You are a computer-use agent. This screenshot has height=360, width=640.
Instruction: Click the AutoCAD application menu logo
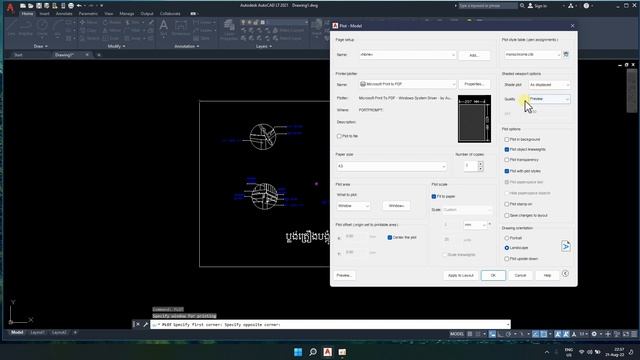tap(10, 7)
